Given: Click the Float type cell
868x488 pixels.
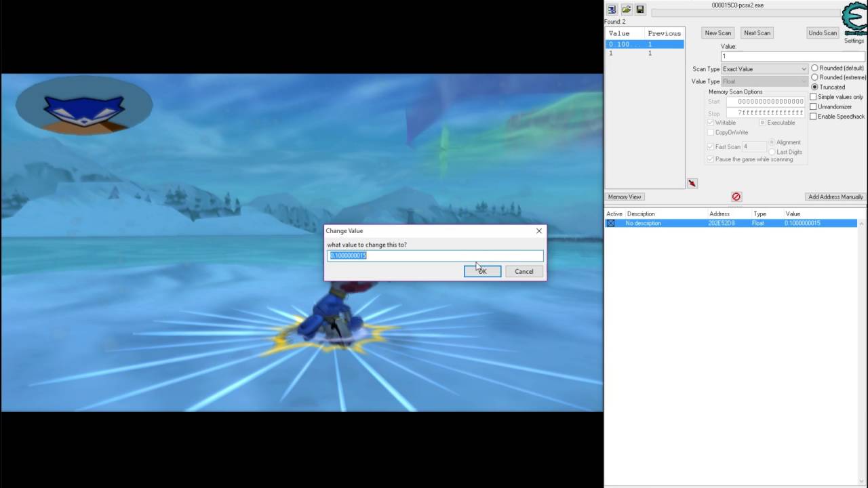Looking at the screenshot, I should [x=758, y=223].
